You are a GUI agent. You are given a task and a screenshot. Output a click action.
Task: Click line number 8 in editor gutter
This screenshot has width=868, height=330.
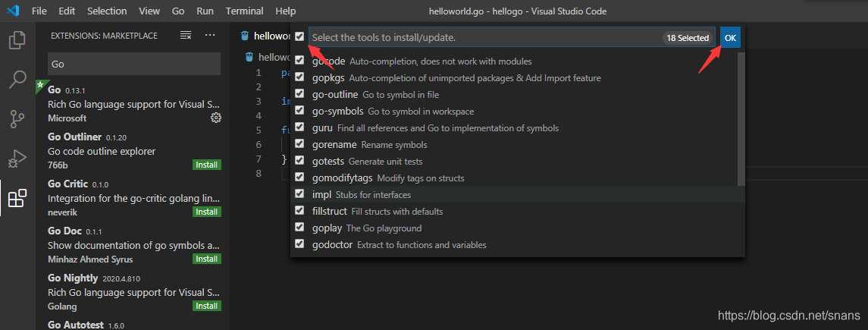click(259, 173)
